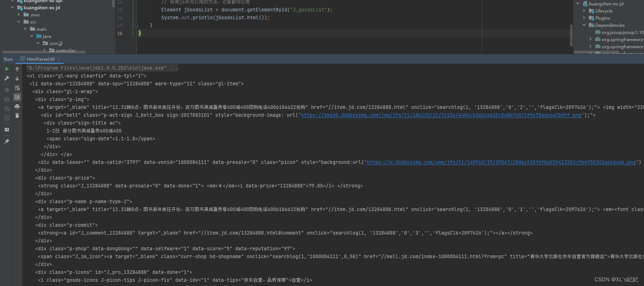Image resolution: width=644 pixels, height=286 pixels.
Task: Expand Maven Lifecycle node arrow
Action: point(584,11)
